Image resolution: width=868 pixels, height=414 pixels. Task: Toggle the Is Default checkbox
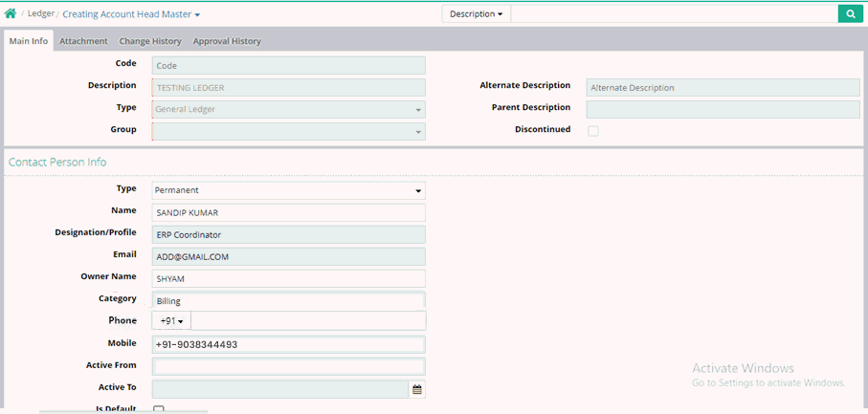pyautogui.click(x=159, y=409)
